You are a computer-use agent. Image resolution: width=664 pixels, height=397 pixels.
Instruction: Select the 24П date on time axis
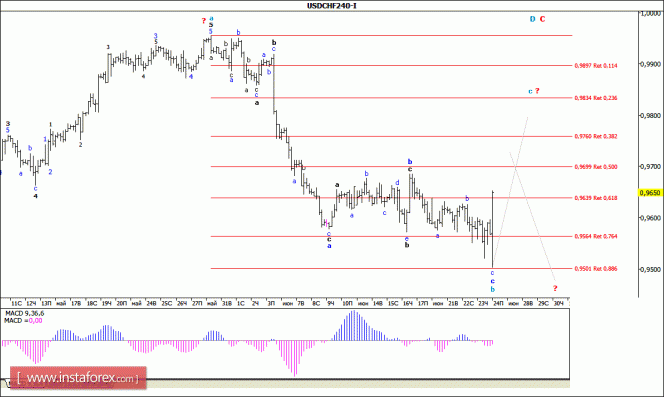pos(498,303)
